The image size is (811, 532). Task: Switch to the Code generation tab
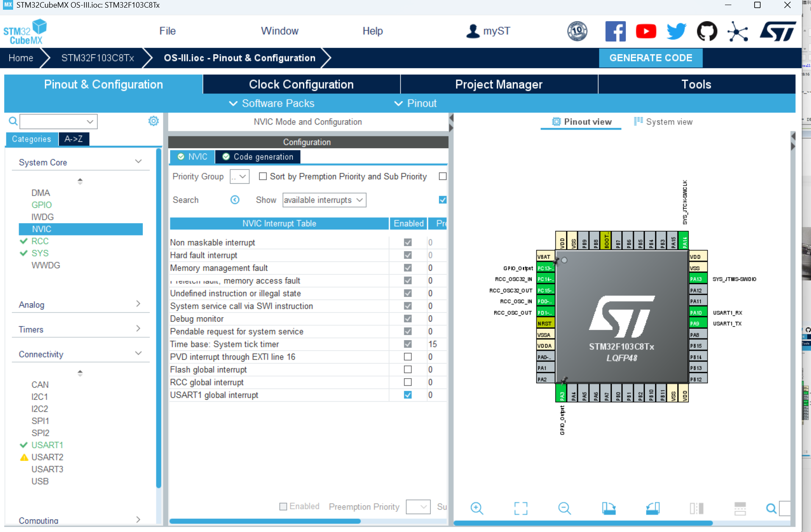tap(258, 157)
